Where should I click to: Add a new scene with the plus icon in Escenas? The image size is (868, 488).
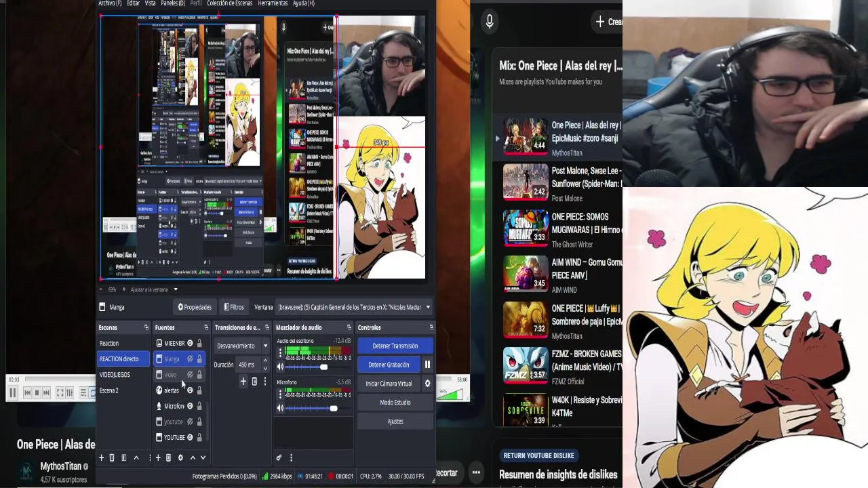click(x=102, y=458)
